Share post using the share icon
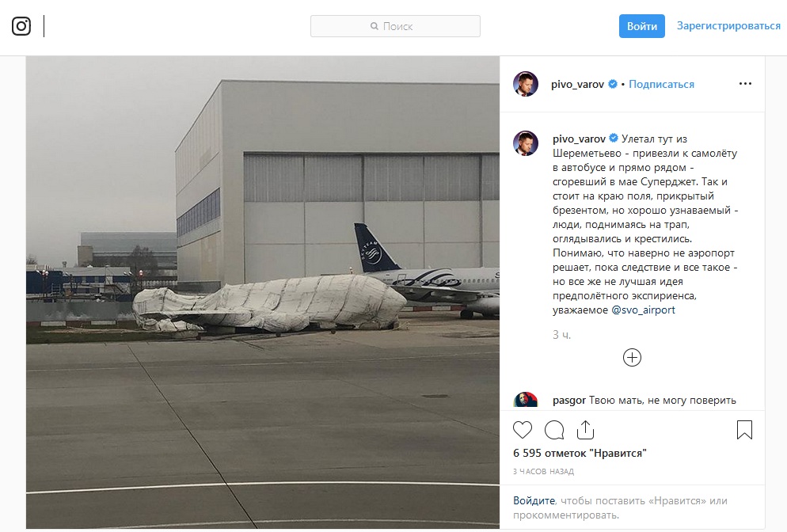The height and width of the screenshot is (532, 787). point(585,430)
